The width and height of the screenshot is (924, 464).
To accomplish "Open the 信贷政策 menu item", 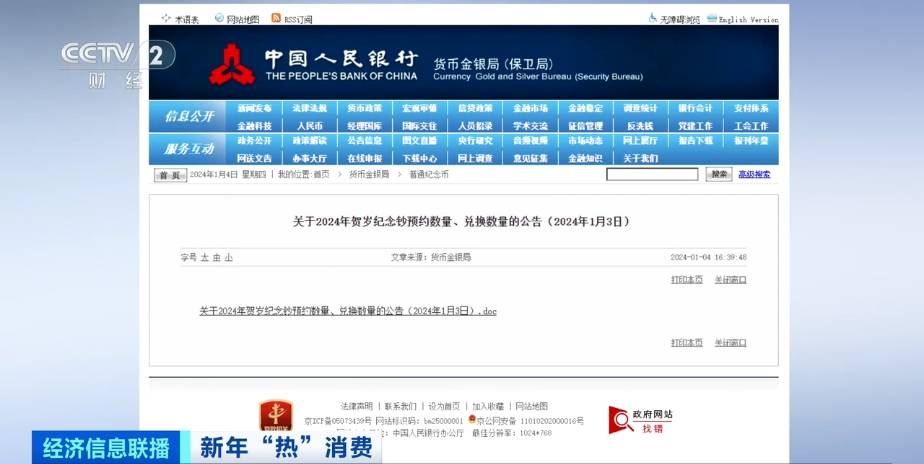I will click(x=475, y=108).
